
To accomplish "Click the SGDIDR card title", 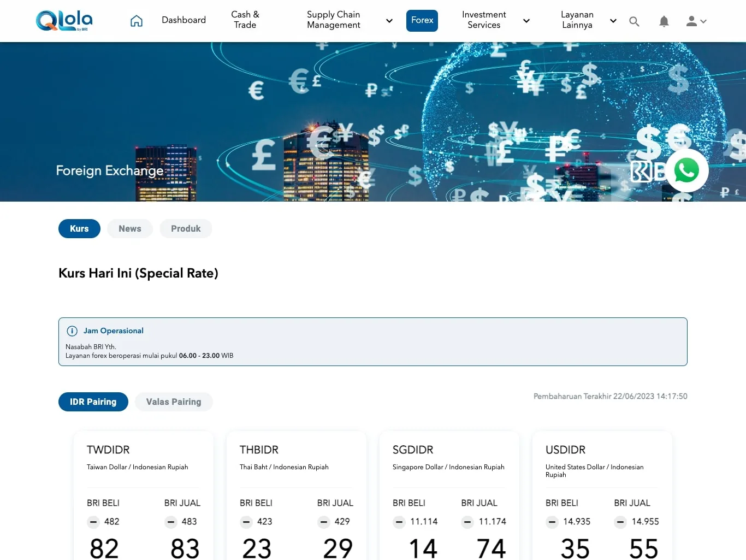I will [x=413, y=450].
